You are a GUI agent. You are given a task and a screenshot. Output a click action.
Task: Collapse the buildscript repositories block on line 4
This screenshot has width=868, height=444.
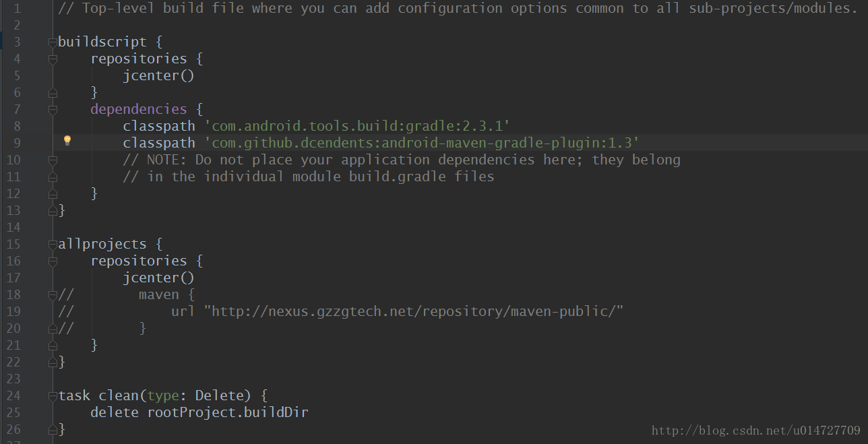(53, 59)
